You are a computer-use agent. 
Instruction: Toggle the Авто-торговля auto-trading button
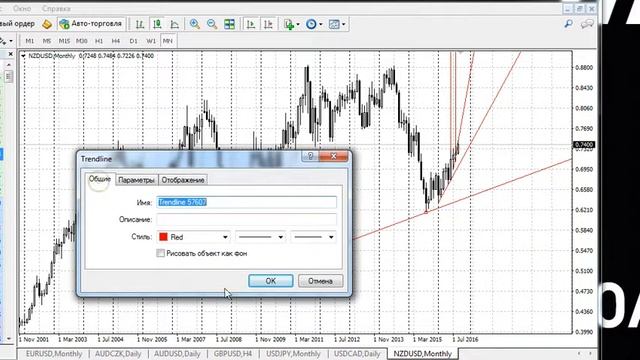(x=91, y=24)
